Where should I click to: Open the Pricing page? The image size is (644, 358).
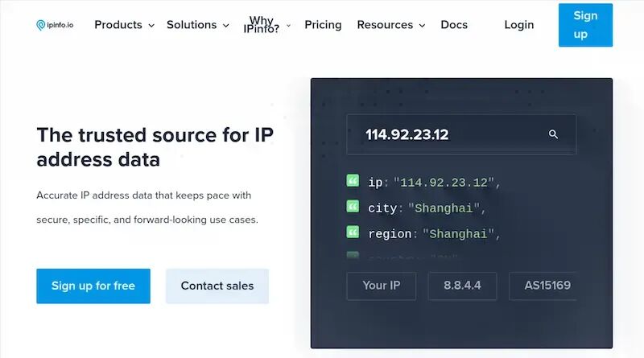coord(323,25)
